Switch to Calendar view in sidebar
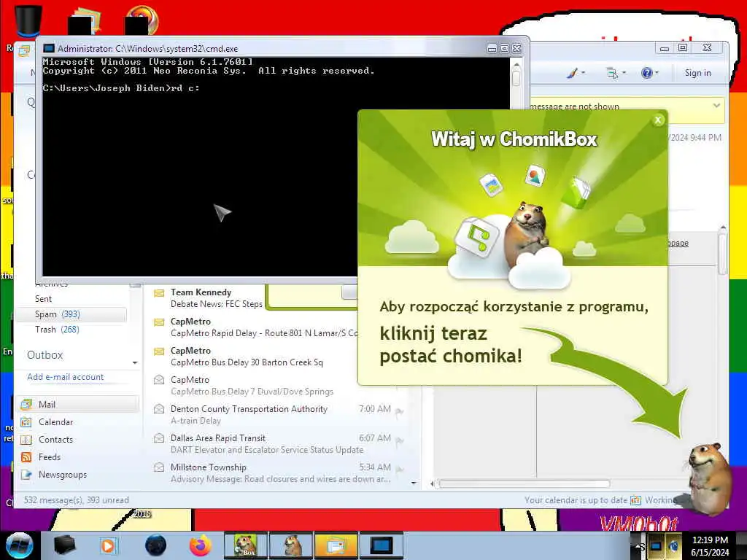The image size is (747, 560). click(55, 422)
